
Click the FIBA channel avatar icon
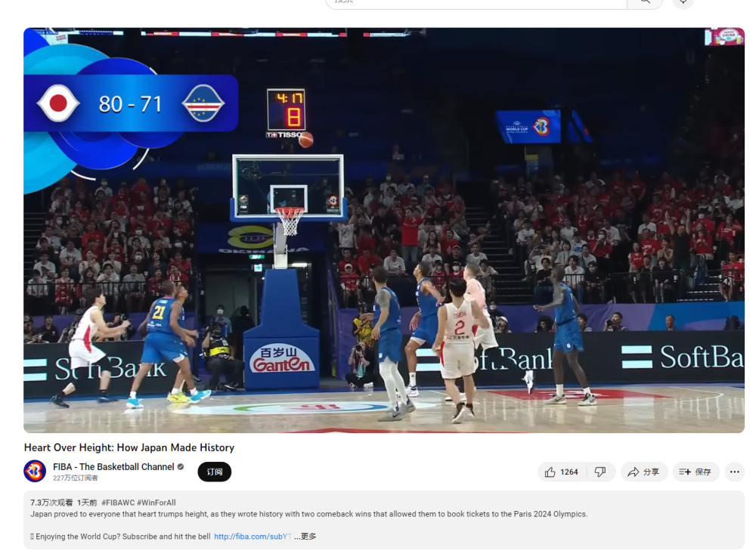[x=35, y=472]
